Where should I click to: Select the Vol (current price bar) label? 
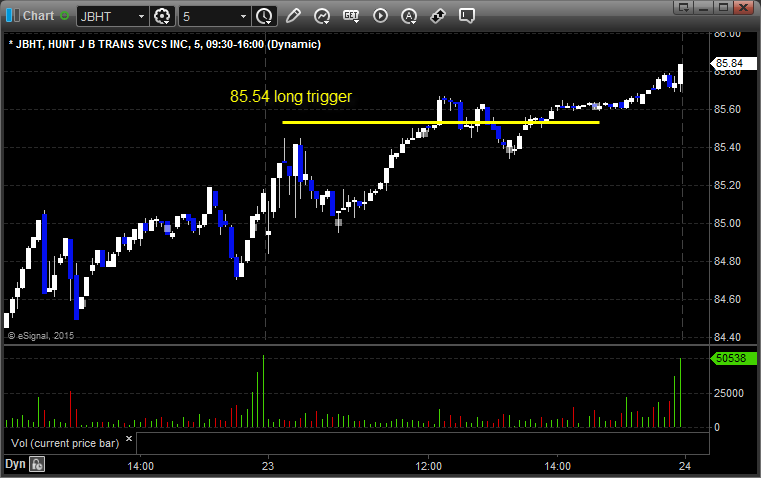(65, 443)
